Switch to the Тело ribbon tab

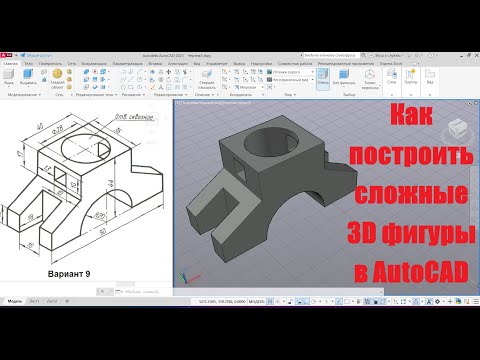click(x=29, y=63)
